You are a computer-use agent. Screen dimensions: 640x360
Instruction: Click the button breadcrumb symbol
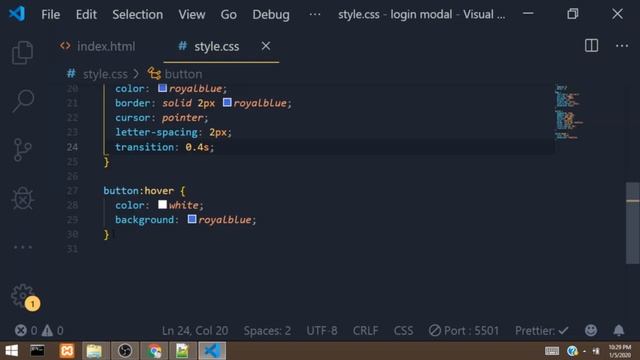tap(176, 74)
